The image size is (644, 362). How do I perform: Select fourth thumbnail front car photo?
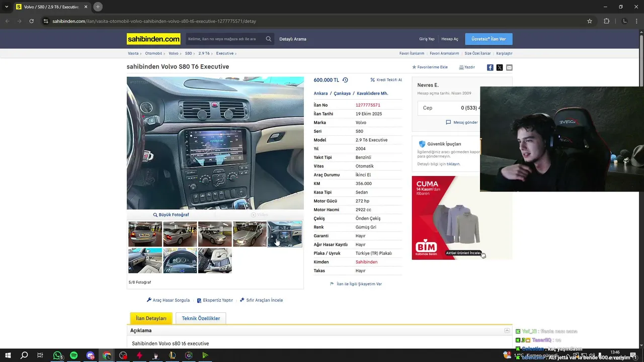click(250, 234)
